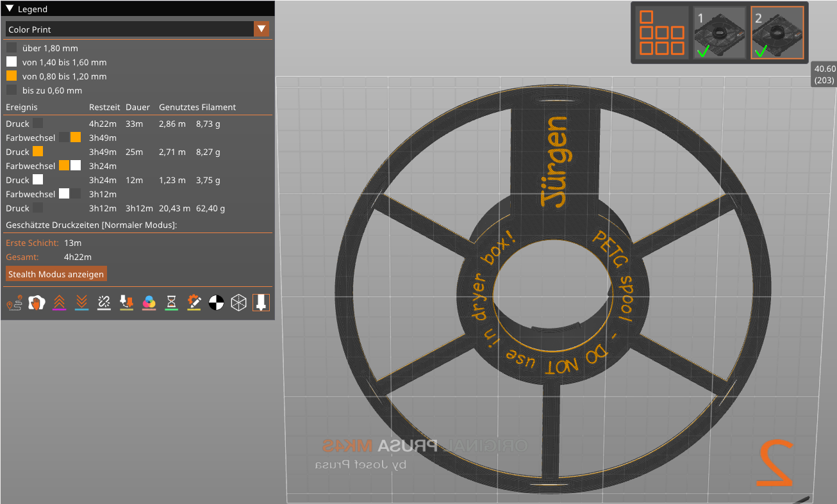This screenshot has width=837, height=504.
Task: Open the all-beds grid overview
Action: coord(662,33)
